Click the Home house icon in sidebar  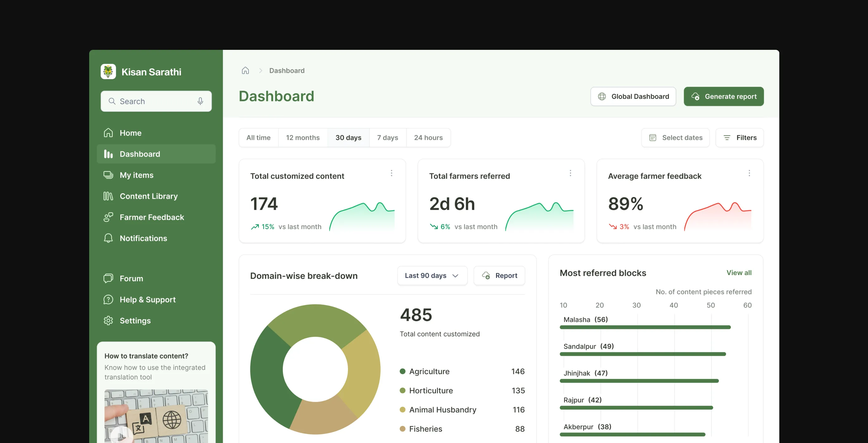pos(108,133)
